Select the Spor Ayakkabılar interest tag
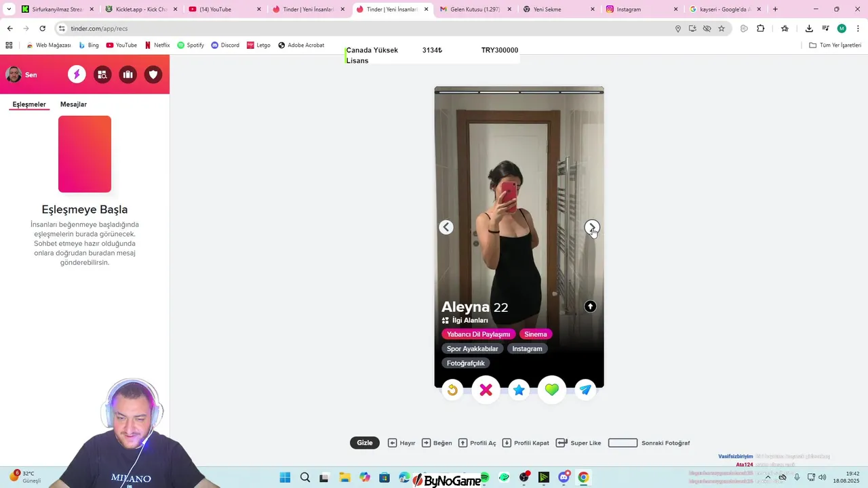 point(473,348)
